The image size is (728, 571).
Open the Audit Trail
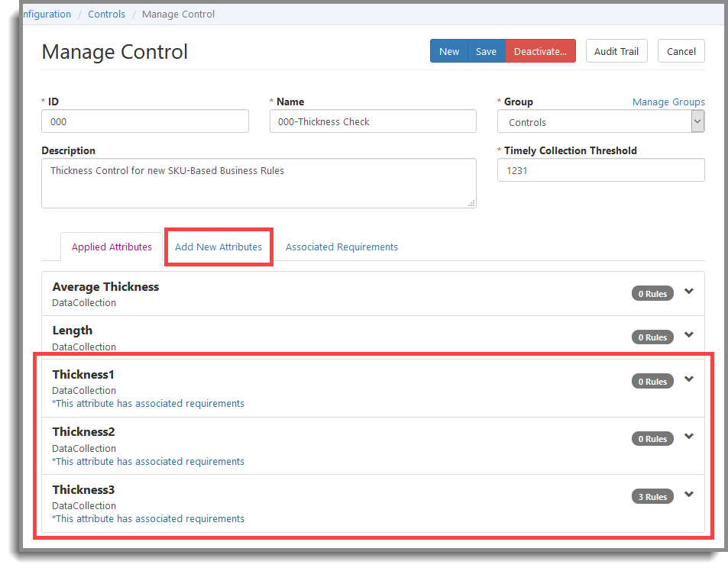point(616,51)
